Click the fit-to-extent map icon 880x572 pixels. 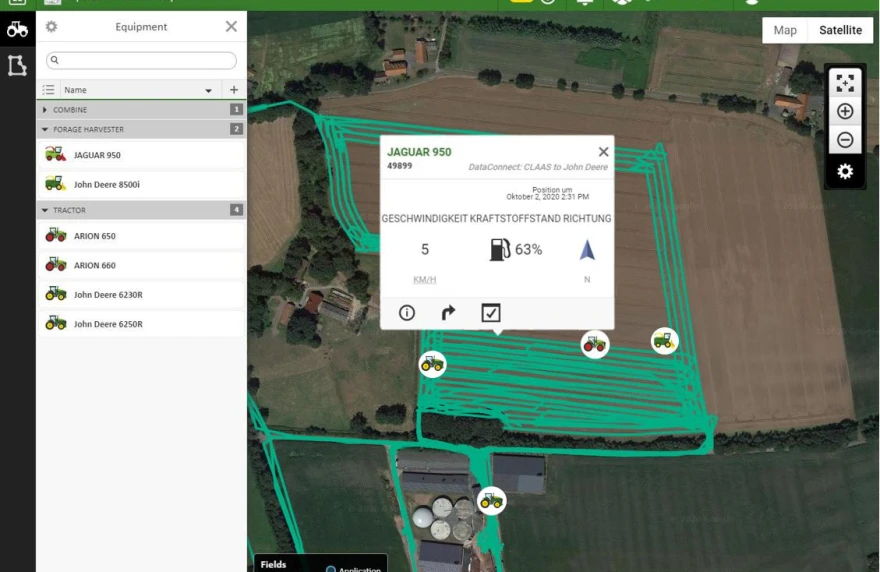click(845, 83)
